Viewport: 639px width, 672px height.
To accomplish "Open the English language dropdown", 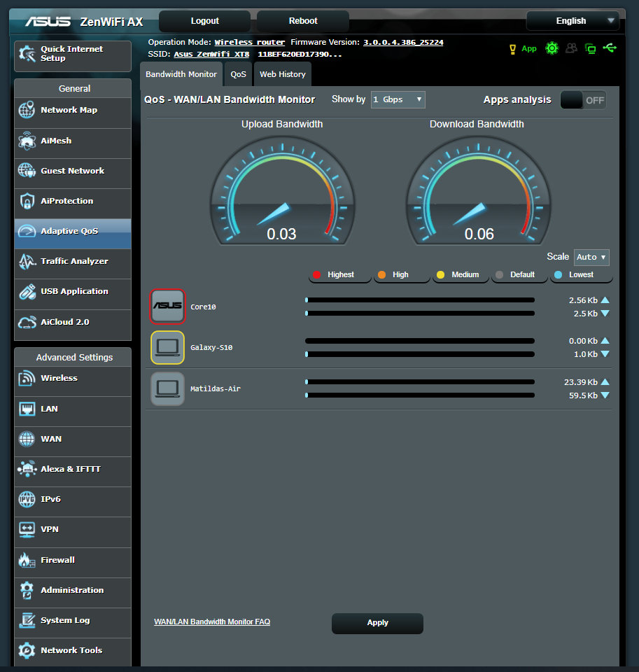I will pos(573,21).
